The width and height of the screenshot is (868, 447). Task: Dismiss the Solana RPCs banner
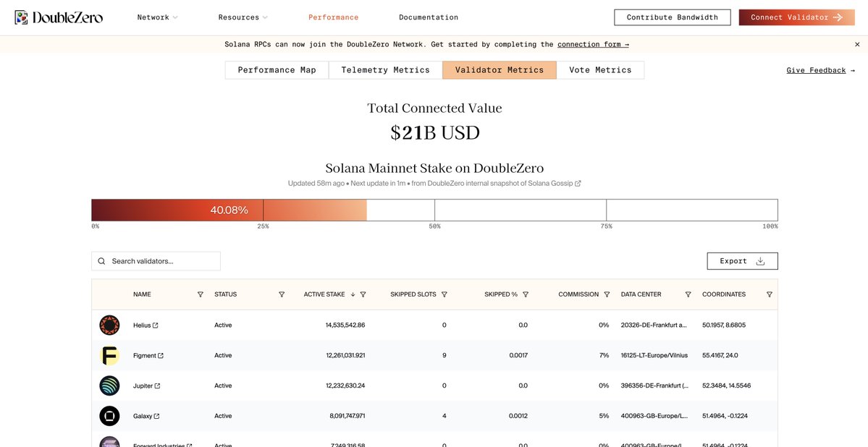click(x=856, y=44)
